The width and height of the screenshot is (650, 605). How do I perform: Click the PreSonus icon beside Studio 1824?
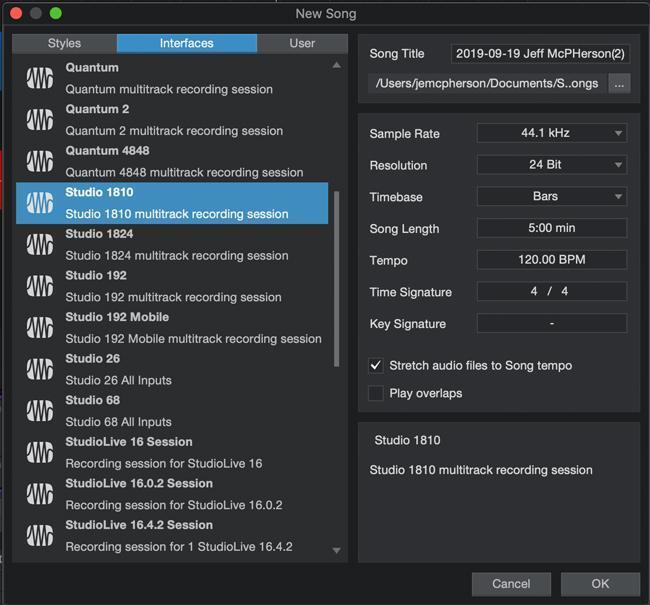(40, 244)
